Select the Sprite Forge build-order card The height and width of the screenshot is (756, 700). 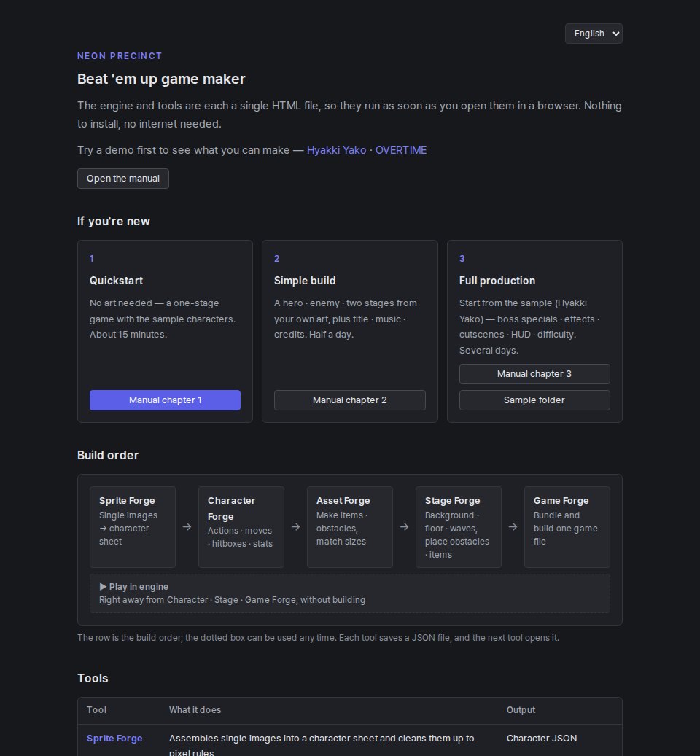tap(133, 526)
